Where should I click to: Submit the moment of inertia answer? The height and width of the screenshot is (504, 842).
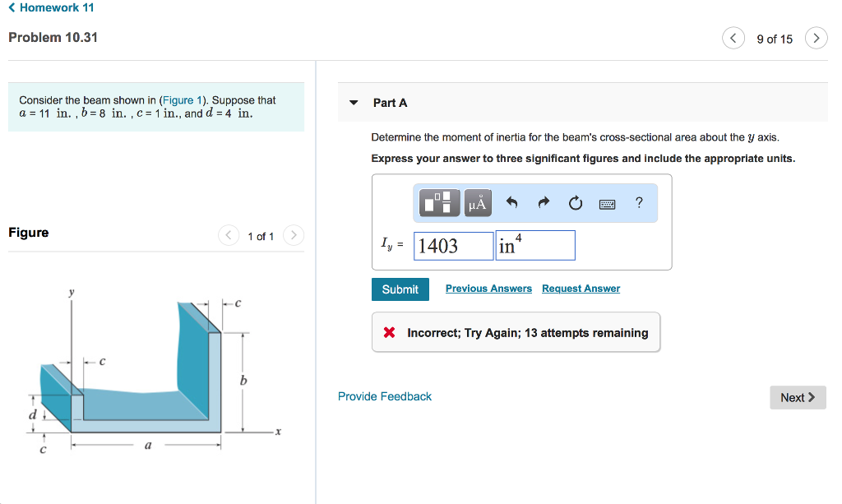click(x=400, y=289)
